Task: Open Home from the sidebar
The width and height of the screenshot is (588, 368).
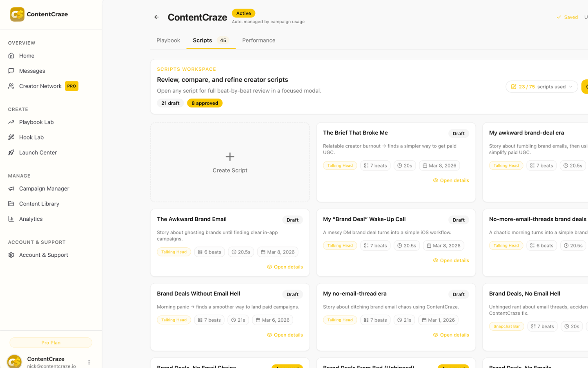Action: point(27,56)
